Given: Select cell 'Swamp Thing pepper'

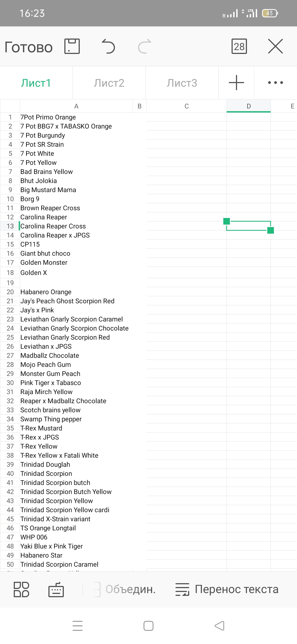Looking at the screenshot, I should click(76, 419).
